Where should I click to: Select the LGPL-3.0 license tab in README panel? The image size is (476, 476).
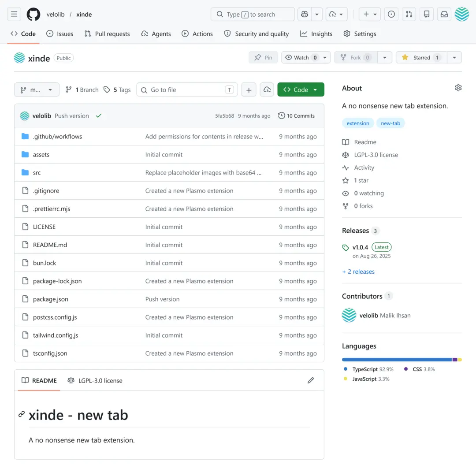click(x=95, y=380)
